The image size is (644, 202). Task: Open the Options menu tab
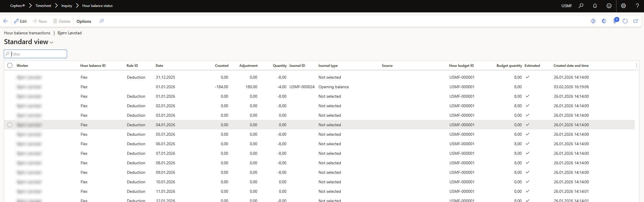tap(84, 21)
